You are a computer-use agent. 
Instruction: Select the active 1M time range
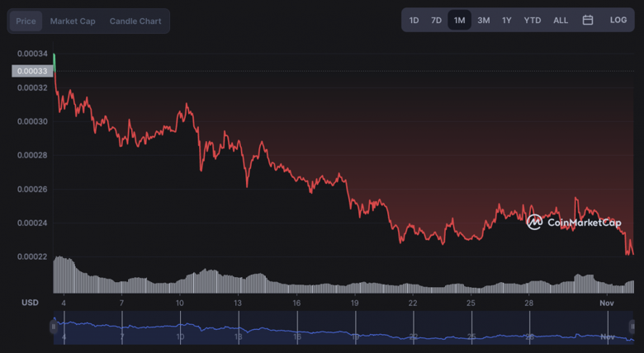click(459, 20)
